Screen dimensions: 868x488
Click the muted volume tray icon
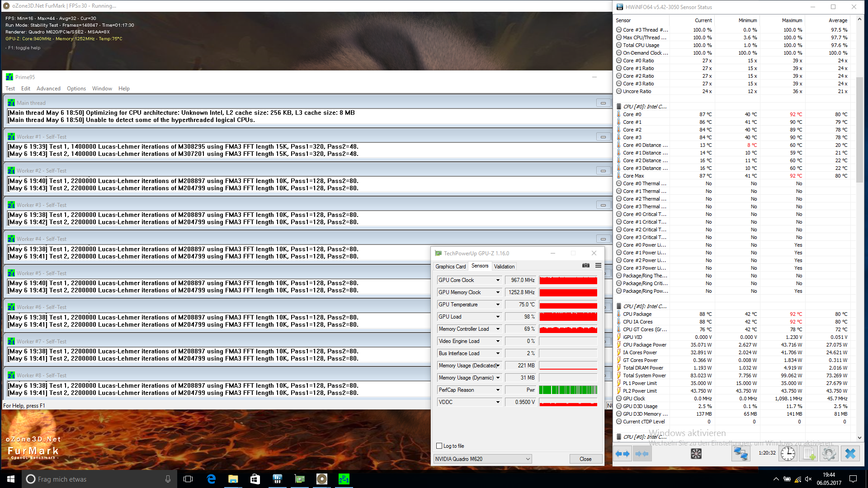pyautogui.click(x=809, y=479)
